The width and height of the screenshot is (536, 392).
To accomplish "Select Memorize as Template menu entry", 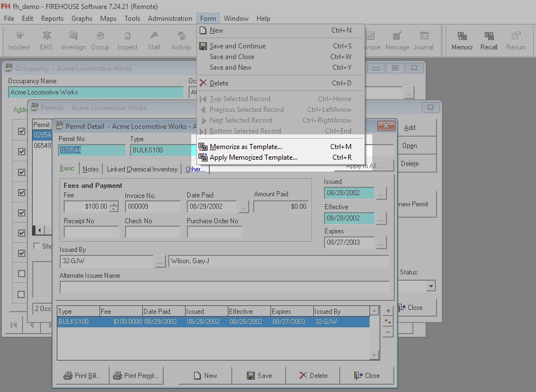I will pyautogui.click(x=281, y=147).
